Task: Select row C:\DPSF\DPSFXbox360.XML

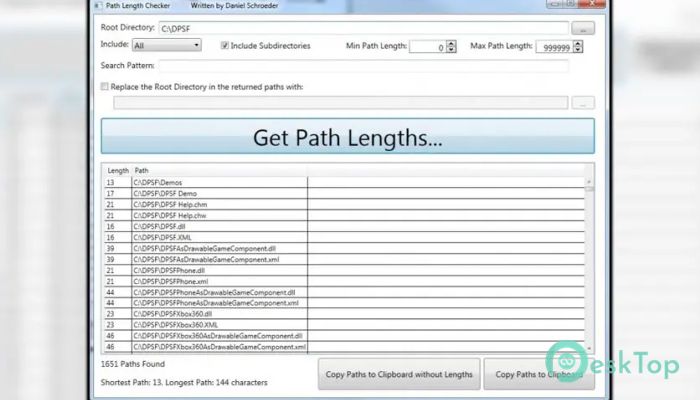Action: pyautogui.click(x=344, y=325)
